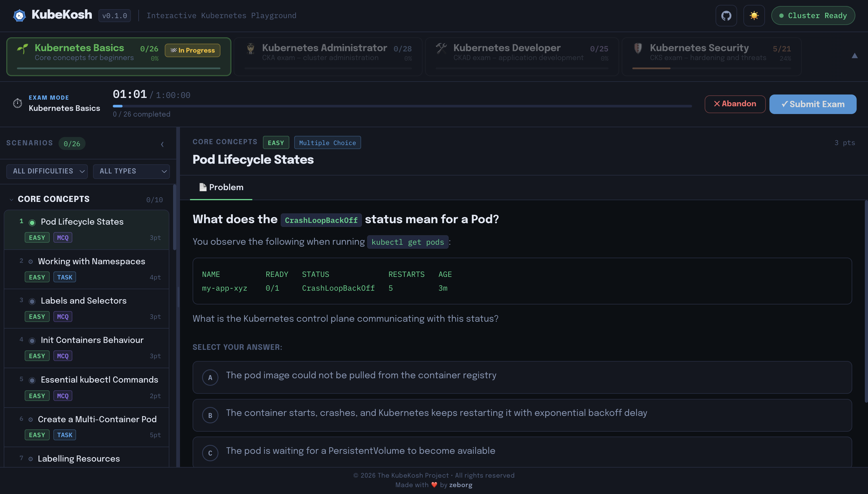
Task: Click the green radio icon beside Pod Lifecycle States
Action: [32, 223]
